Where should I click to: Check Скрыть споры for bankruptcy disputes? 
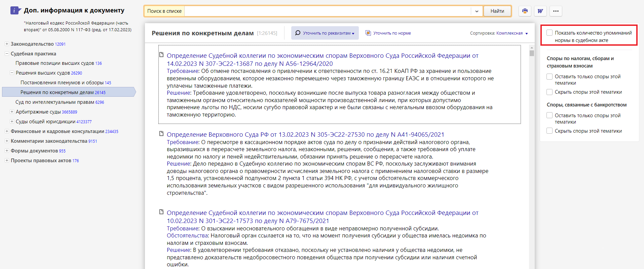click(x=550, y=131)
